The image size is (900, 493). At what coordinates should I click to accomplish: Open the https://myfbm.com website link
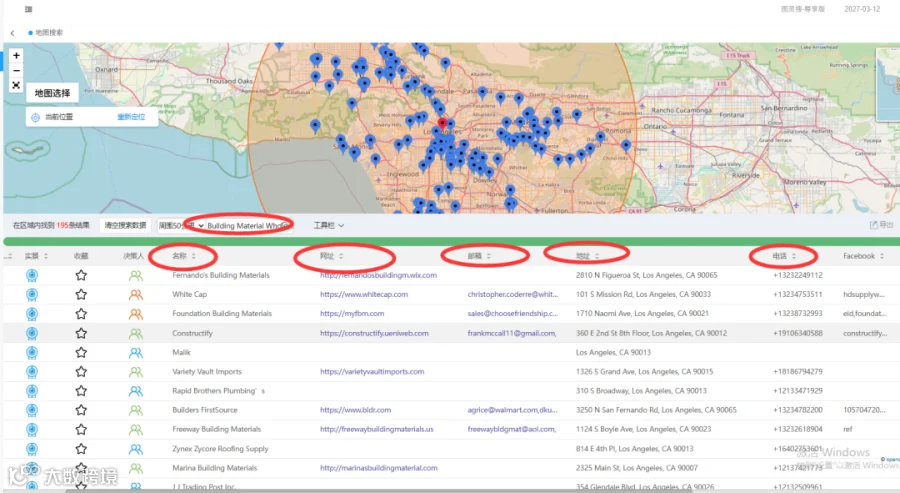[352, 314]
